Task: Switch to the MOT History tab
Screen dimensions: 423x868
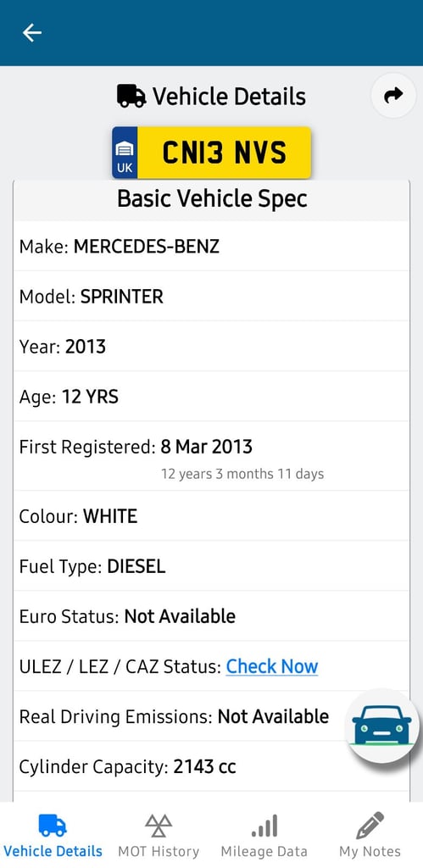Action: click(159, 835)
